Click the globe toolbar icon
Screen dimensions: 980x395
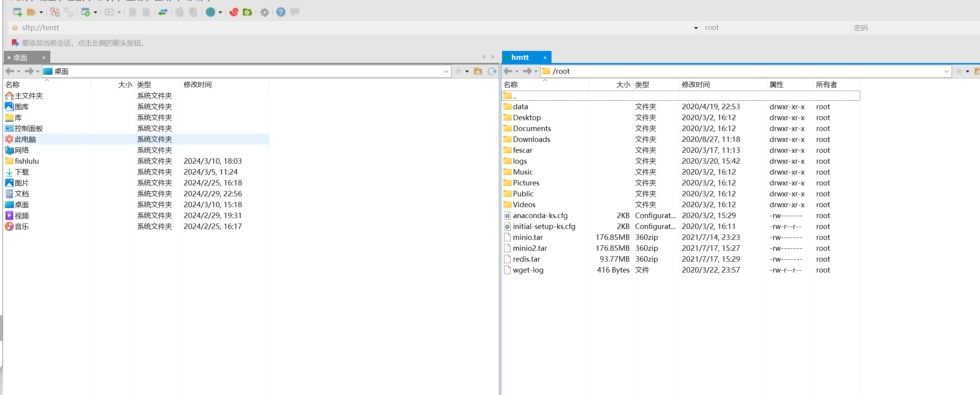click(211, 12)
